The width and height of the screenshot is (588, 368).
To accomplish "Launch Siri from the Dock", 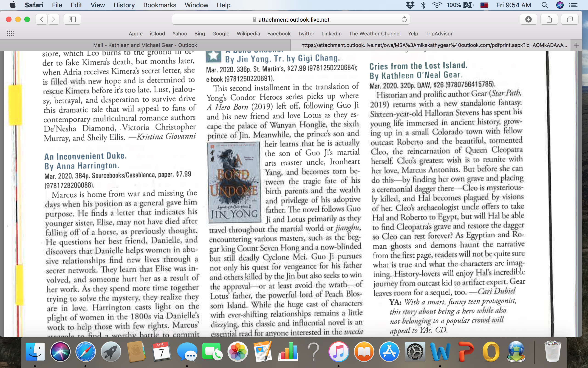I will click(60, 351).
